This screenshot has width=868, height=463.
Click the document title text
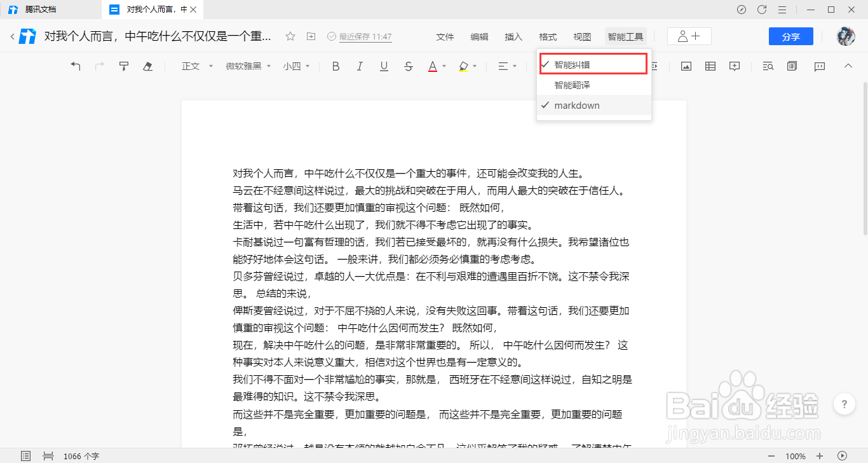[x=158, y=36]
